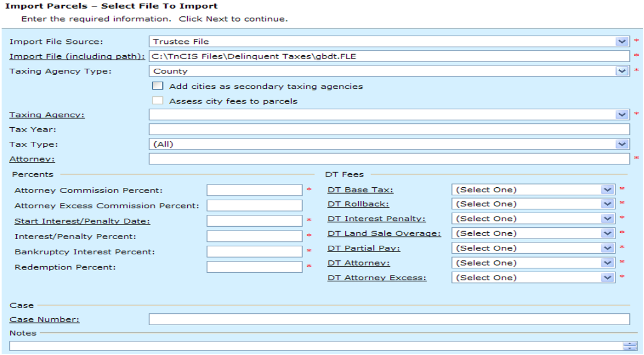644x355 pixels.
Task: Open the DT Partial Pay link
Action: pos(364,248)
